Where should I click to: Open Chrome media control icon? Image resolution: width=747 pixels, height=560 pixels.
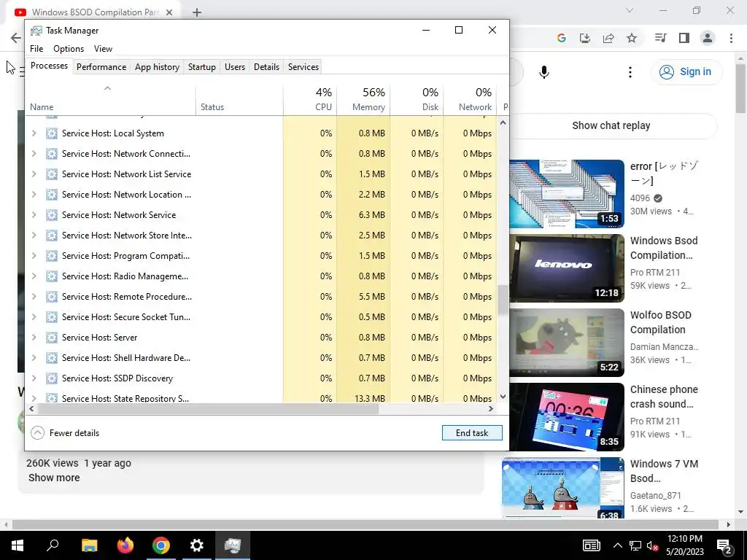tap(660, 38)
